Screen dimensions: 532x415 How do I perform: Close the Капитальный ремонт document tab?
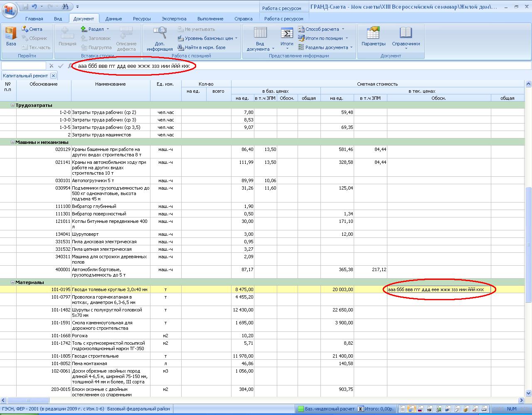point(53,76)
